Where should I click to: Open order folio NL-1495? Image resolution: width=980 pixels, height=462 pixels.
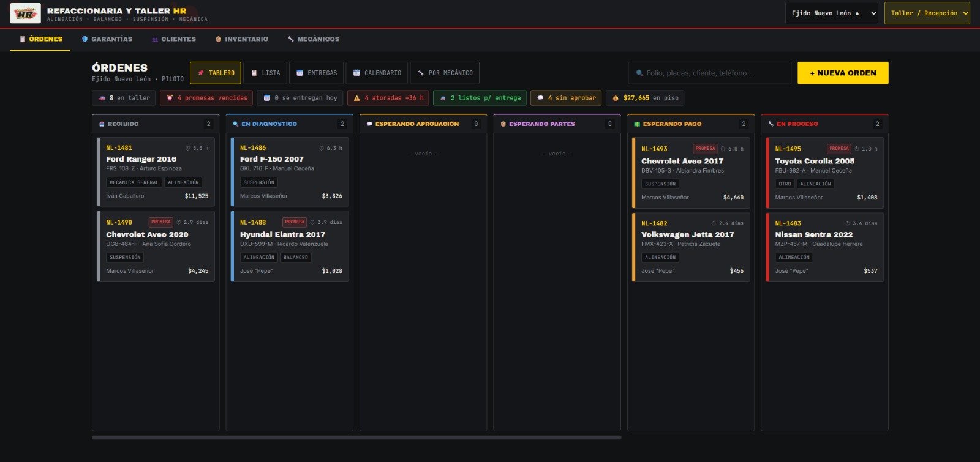(x=788, y=149)
